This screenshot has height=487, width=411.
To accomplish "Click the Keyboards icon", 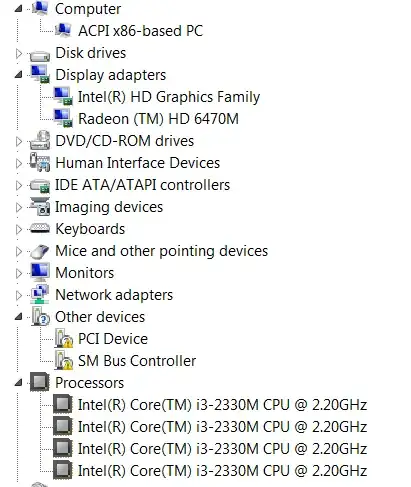I will click(40, 228).
